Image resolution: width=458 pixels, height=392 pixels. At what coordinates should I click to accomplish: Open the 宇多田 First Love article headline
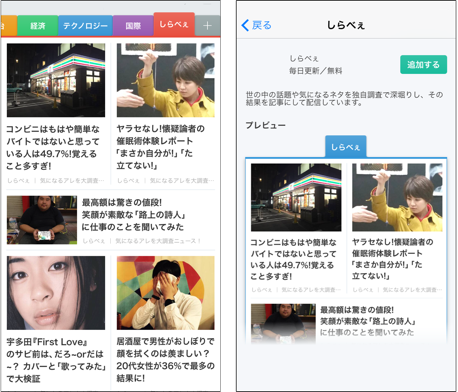coord(56,360)
